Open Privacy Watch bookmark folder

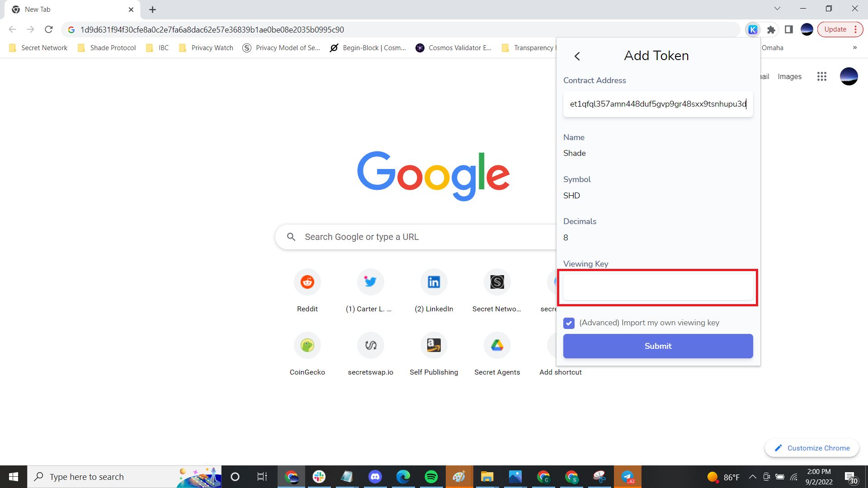[x=206, y=48]
